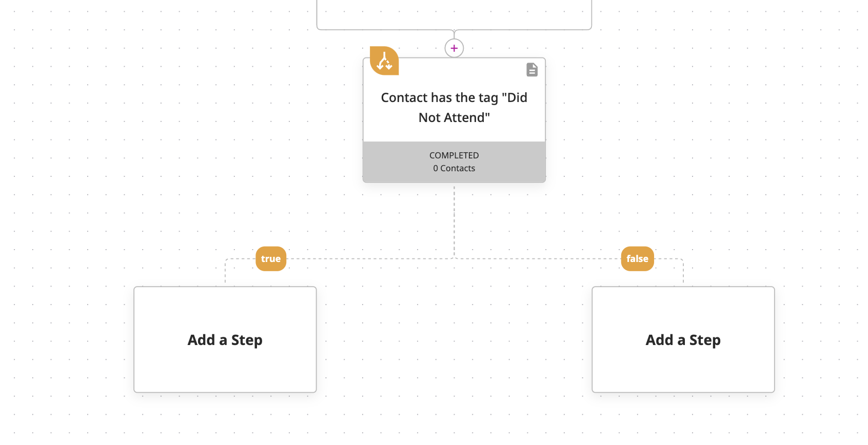
Task: Click the solid connector above the plus button
Action: point(454,34)
